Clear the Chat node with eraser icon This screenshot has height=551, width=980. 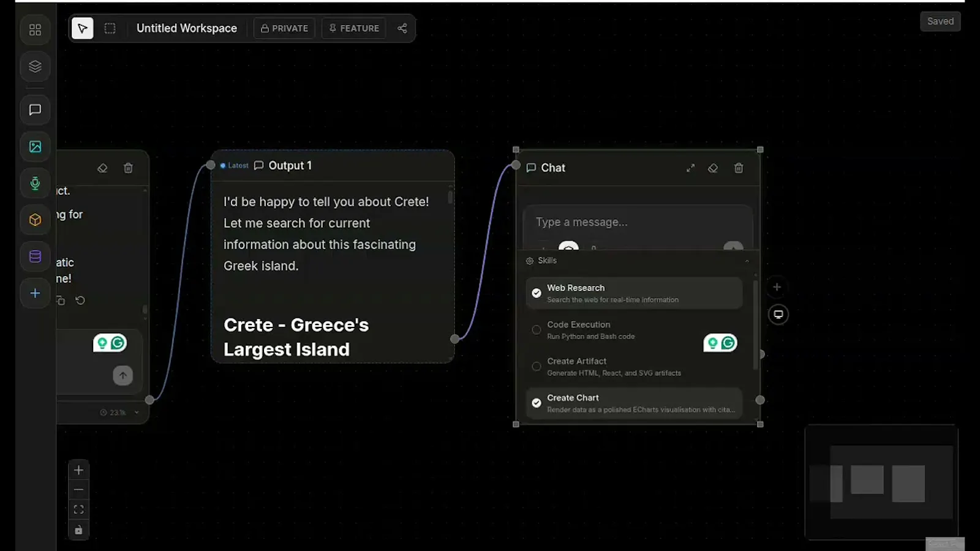click(x=713, y=168)
